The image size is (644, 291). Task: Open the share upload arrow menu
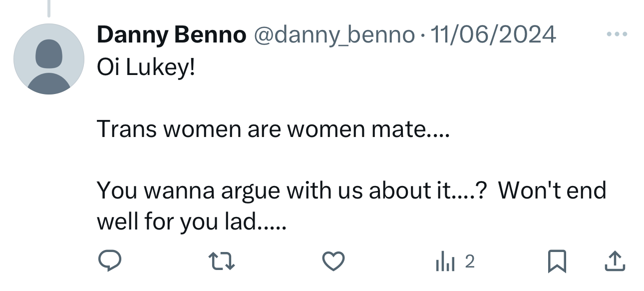(616, 261)
